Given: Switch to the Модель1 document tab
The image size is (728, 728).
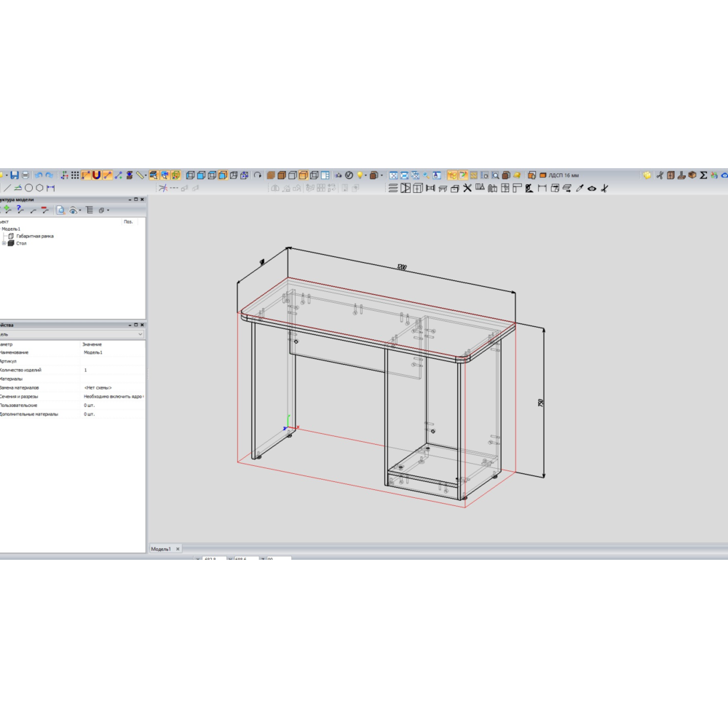Looking at the screenshot, I should click(x=161, y=549).
